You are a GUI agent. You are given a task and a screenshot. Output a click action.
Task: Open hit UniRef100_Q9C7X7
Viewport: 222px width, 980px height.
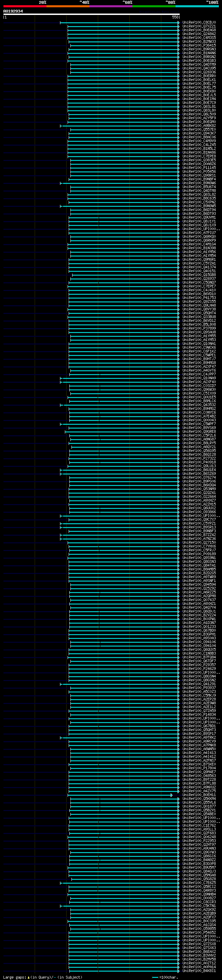(199, 520)
